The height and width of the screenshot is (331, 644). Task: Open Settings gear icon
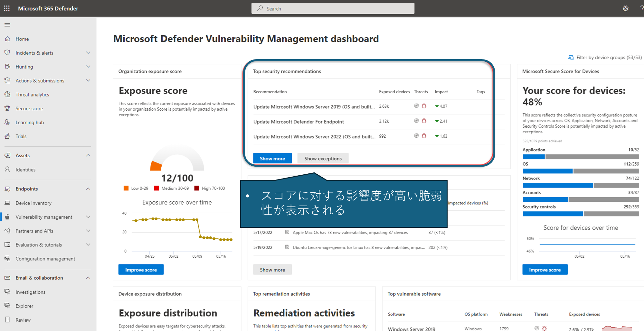pyautogui.click(x=625, y=8)
